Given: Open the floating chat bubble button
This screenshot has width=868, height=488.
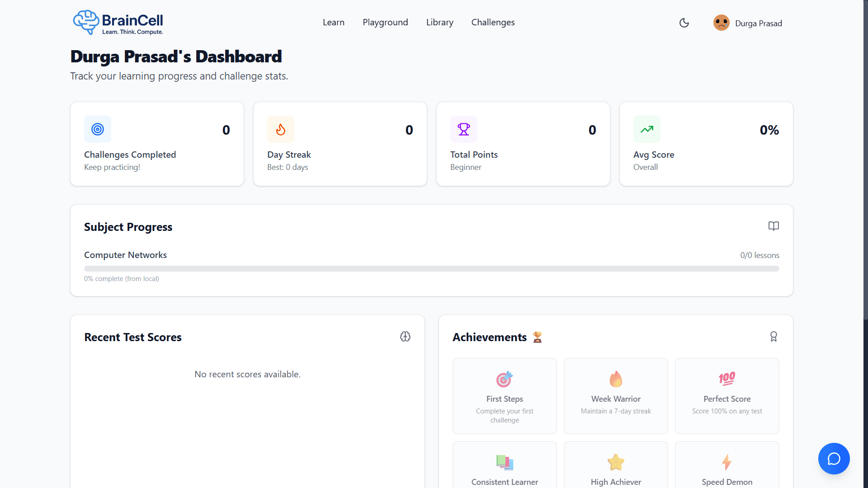Looking at the screenshot, I should [834, 458].
